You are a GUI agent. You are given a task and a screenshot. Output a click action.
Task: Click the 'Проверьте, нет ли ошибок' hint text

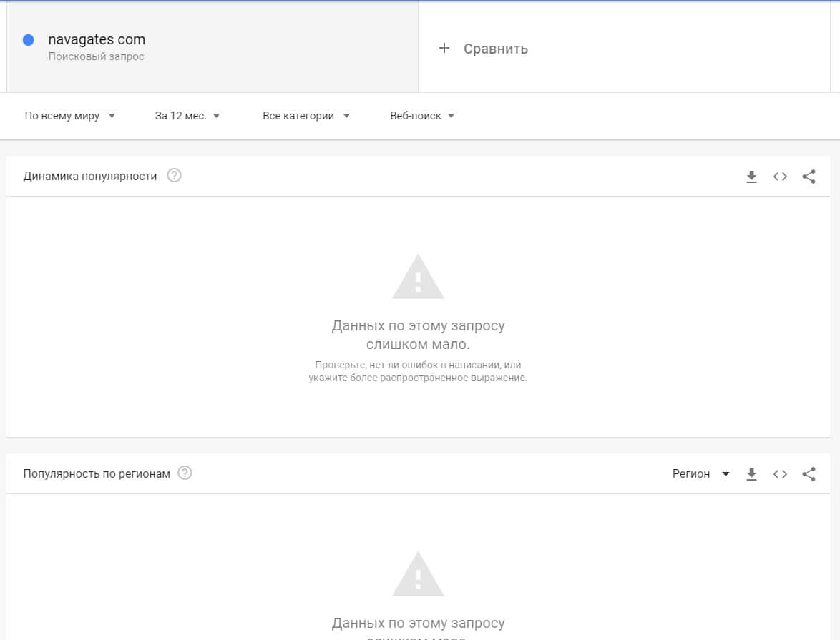pyautogui.click(x=418, y=371)
